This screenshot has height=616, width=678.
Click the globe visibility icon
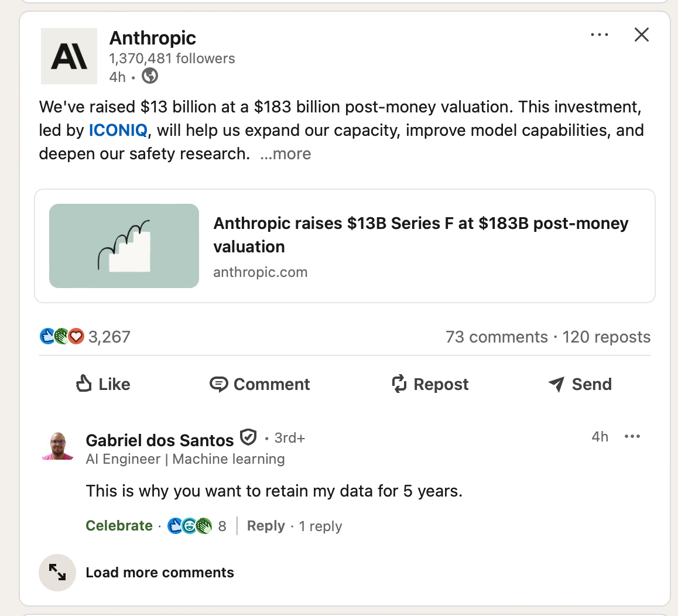[x=150, y=76]
